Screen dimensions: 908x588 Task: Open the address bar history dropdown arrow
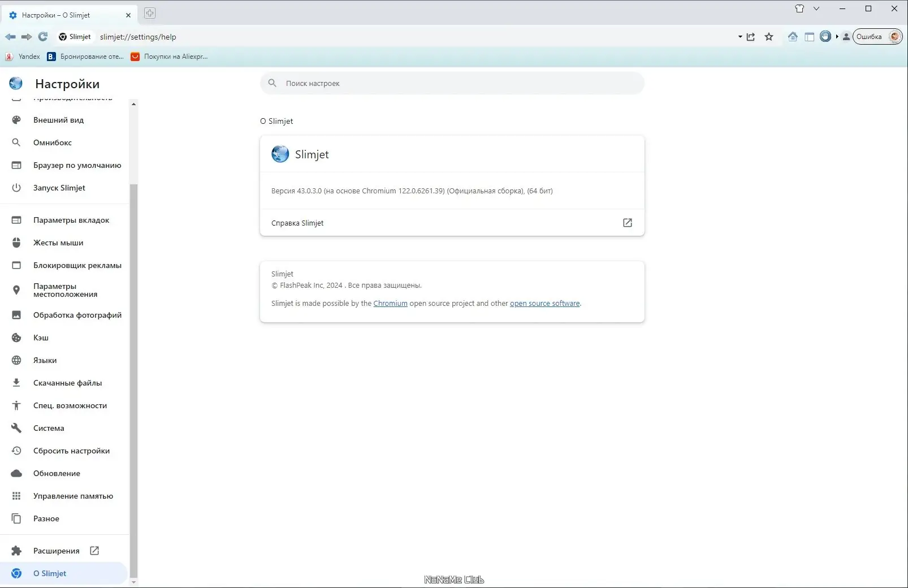click(740, 37)
